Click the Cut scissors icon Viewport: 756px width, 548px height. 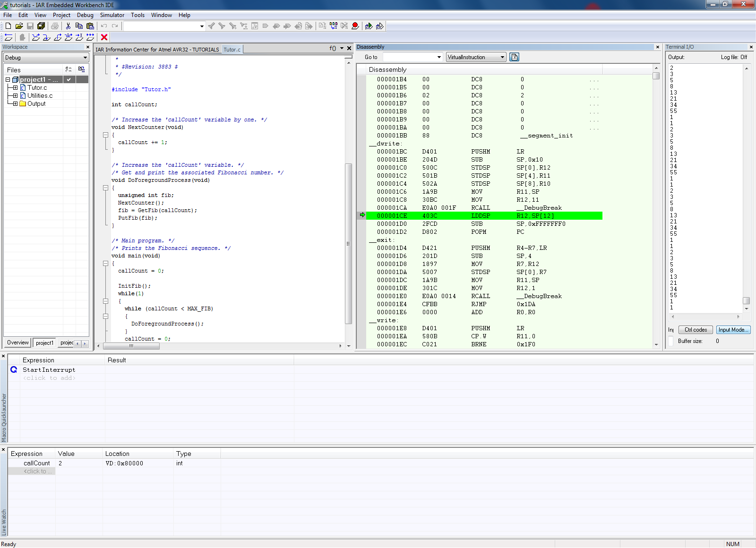68,26
